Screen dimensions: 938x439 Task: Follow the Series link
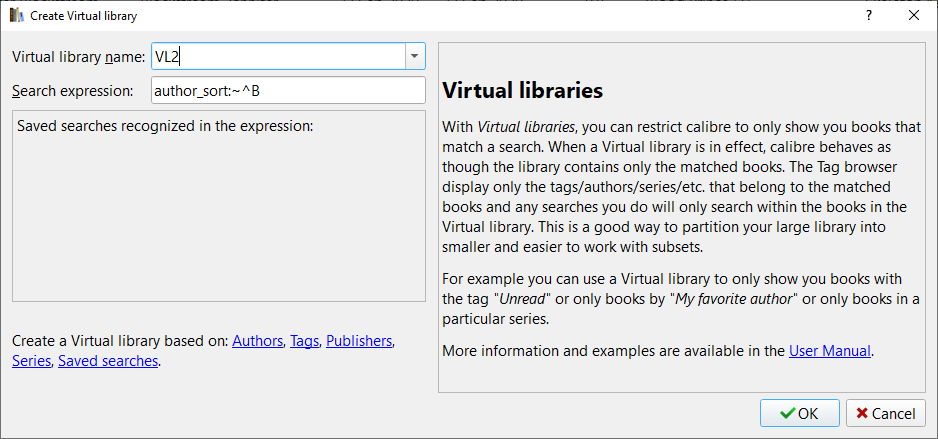click(31, 361)
